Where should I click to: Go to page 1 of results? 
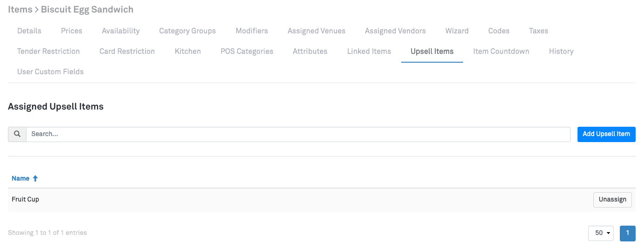(x=627, y=233)
